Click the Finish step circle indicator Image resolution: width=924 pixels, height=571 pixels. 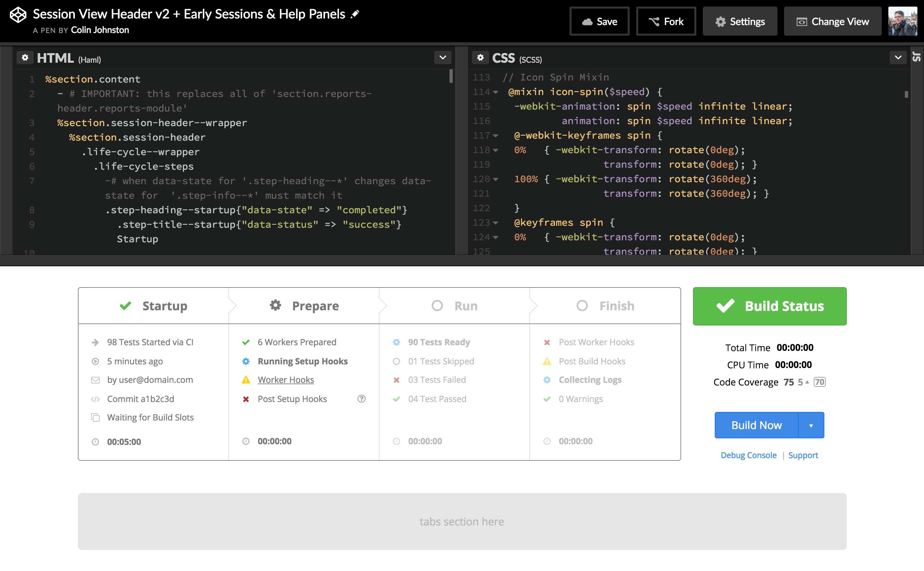(582, 306)
